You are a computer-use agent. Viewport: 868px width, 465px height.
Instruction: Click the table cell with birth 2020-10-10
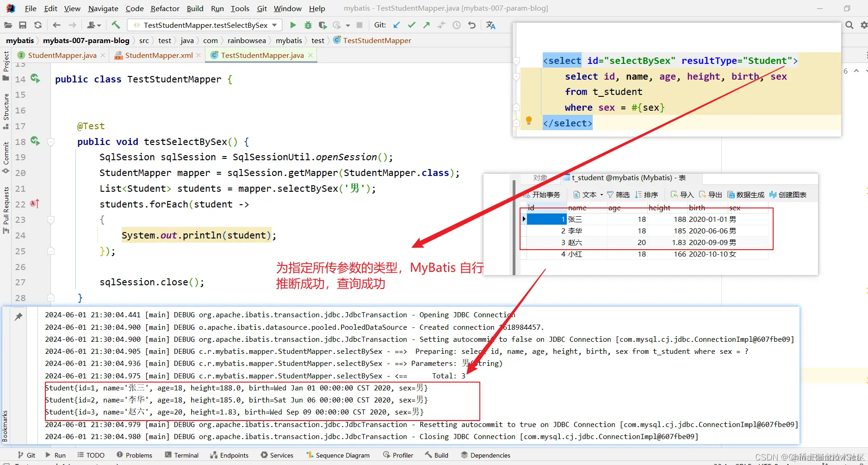point(708,254)
